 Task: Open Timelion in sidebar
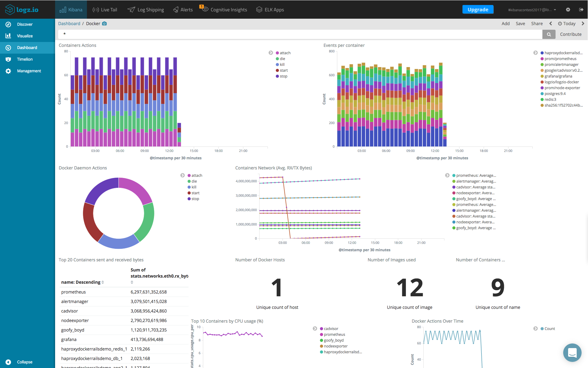click(28, 59)
